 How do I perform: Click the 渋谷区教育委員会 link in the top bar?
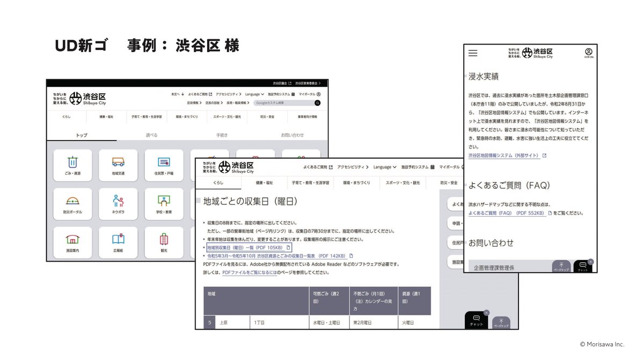point(308,83)
